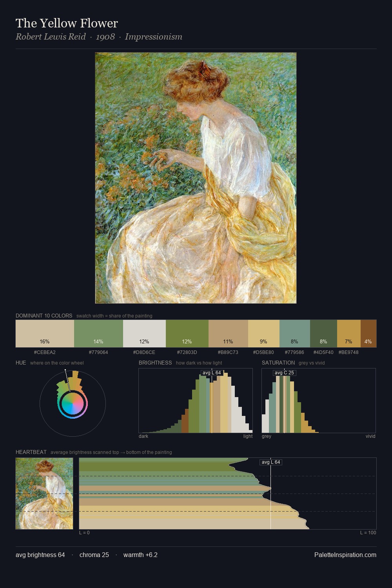Click the 'SATURATION' section heading
The width and height of the screenshot is (392, 588).
point(278,363)
